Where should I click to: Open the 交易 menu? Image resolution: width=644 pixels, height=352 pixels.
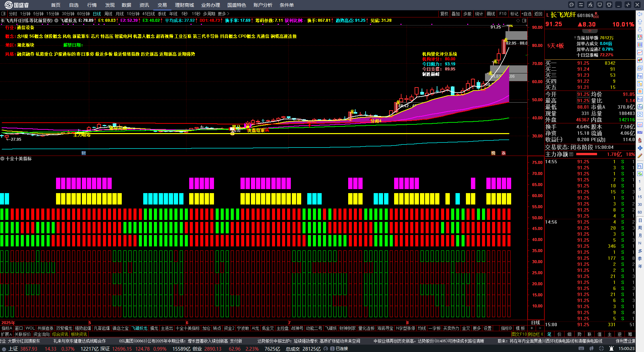(x=162, y=5)
